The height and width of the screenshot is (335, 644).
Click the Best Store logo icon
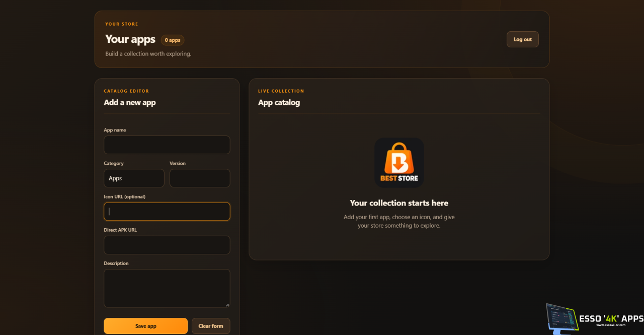(x=399, y=163)
